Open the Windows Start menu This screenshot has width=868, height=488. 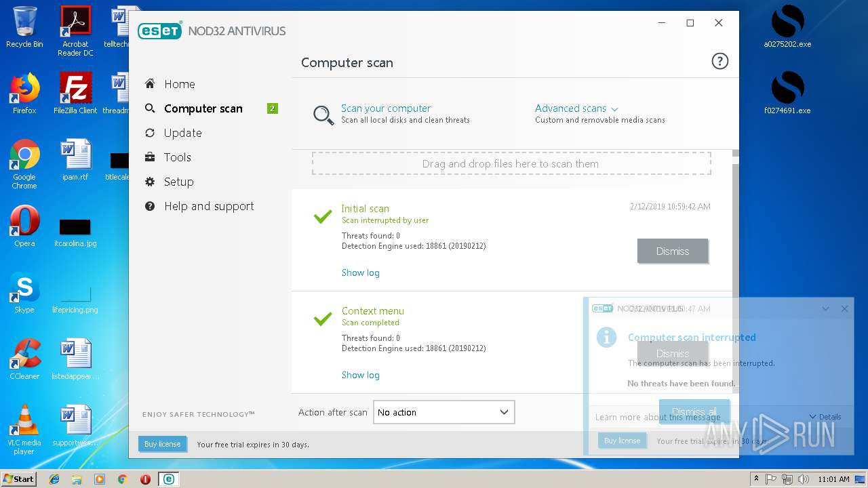pos(18,479)
